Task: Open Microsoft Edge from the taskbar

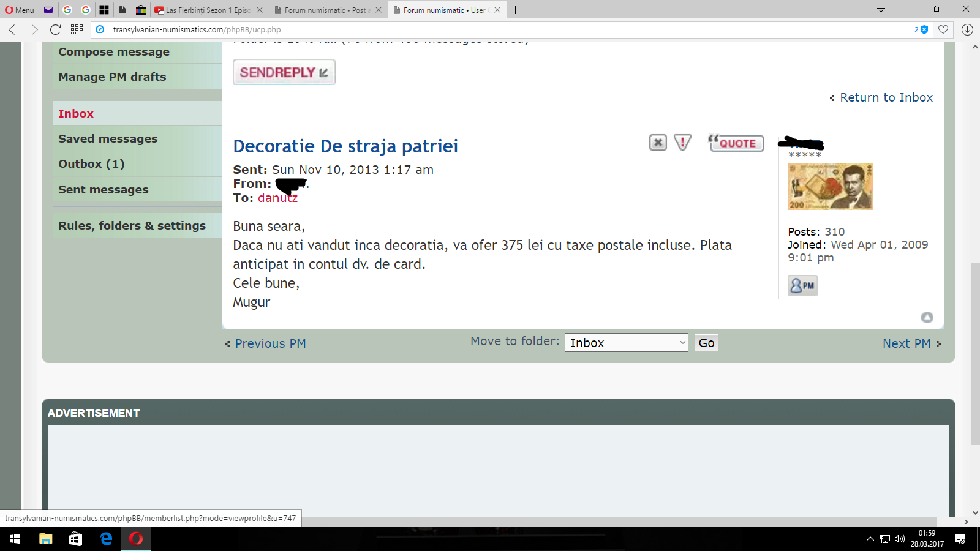Action: (x=106, y=539)
